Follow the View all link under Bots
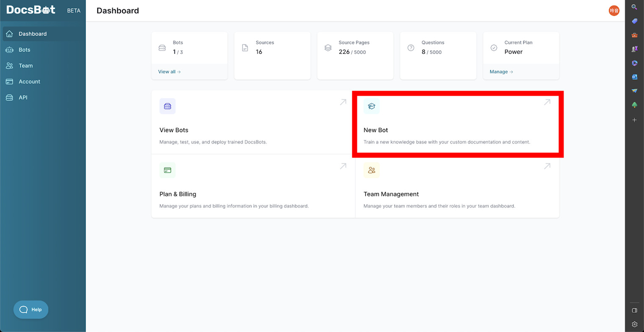 169,72
